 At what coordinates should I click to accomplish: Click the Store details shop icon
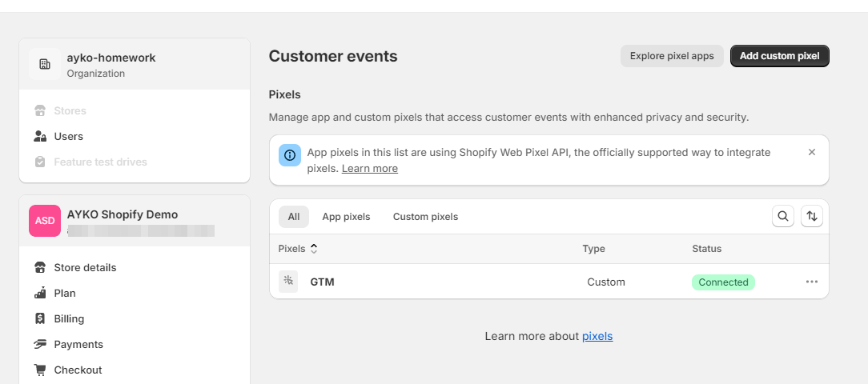coord(40,267)
